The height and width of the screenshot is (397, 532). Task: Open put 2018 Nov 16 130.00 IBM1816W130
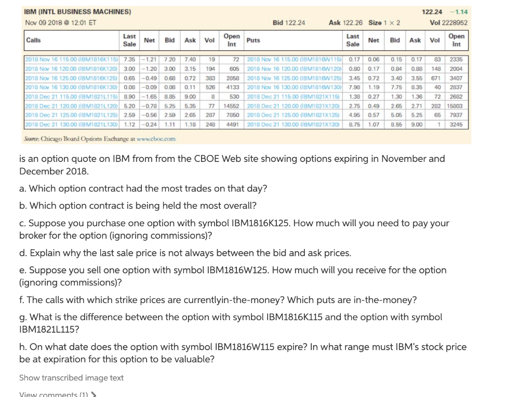click(x=294, y=87)
